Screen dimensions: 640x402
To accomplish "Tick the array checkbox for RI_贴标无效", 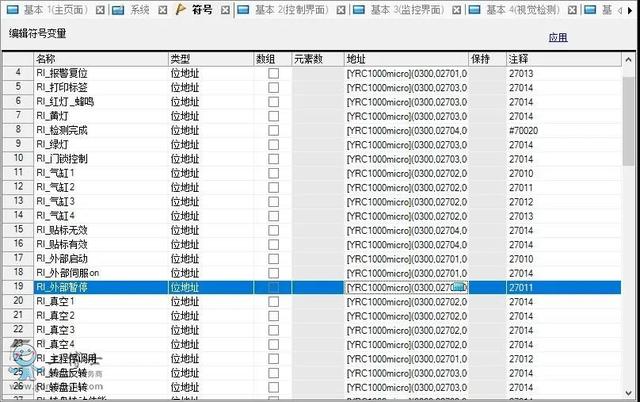I will coord(273,230).
